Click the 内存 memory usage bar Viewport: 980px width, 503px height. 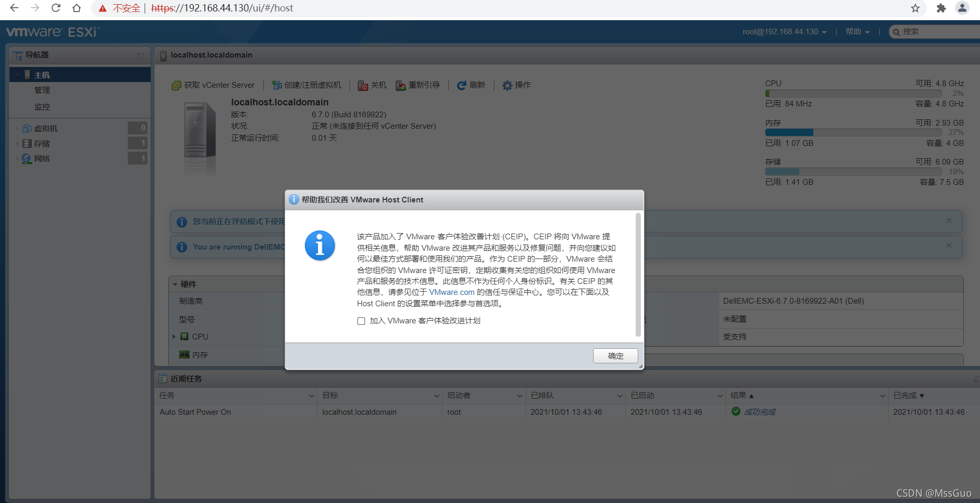[853, 132]
